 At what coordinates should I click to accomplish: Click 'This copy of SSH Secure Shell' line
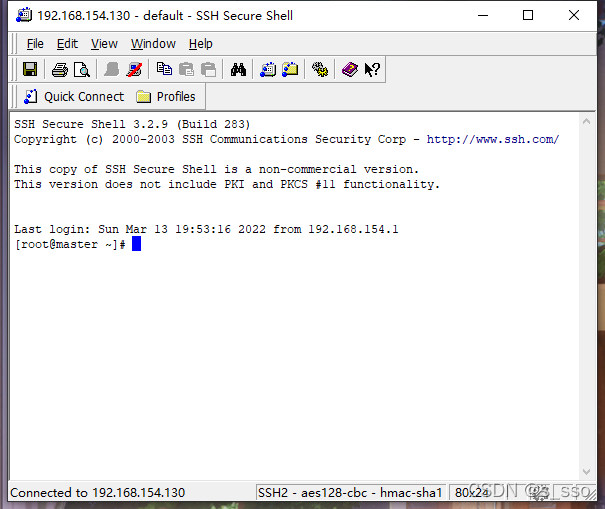point(216,169)
